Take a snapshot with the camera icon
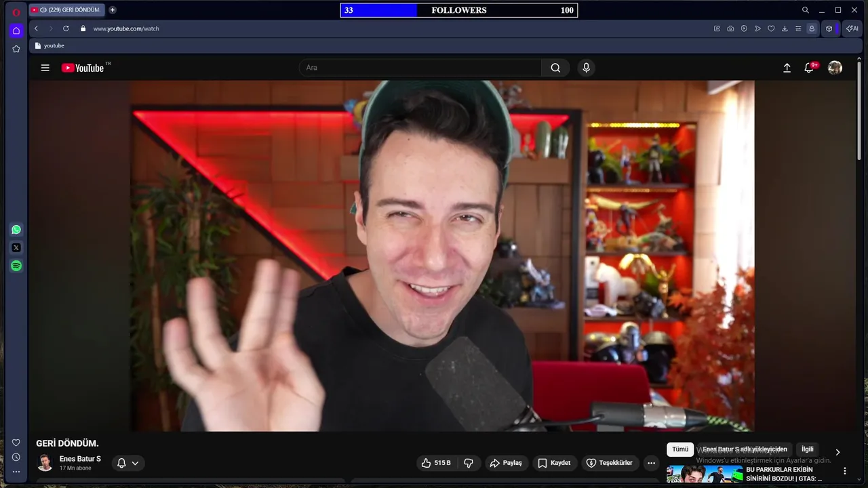The width and height of the screenshot is (868, 488). point(730,28)
